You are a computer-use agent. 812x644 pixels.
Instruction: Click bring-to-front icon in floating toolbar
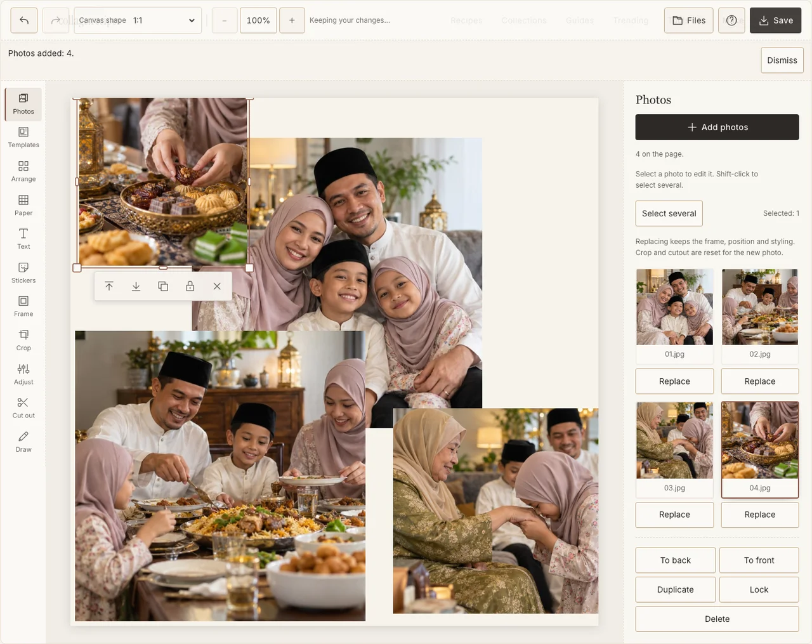coord(109,286)
